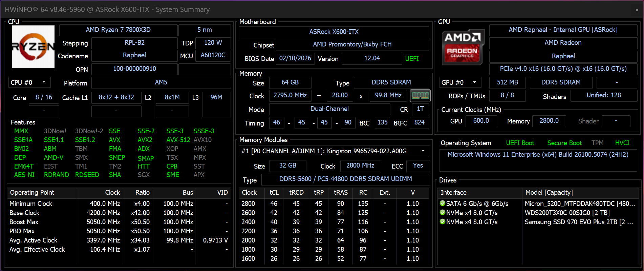Click the Windows 11 Enterprise OS text
644x271 pixels.
(x=538, y=155)
